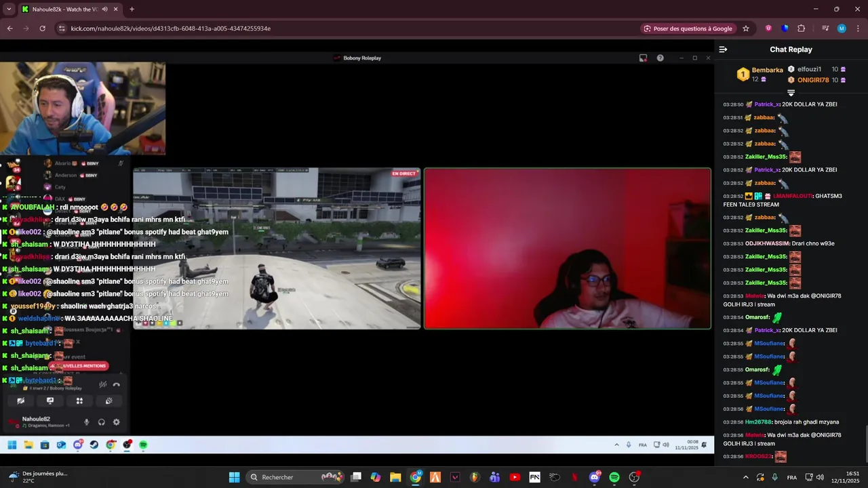Show hidden system tray icons chevron
Viewport: 868px width, 488px height.
pyautogui.click(x=746, y=477)
